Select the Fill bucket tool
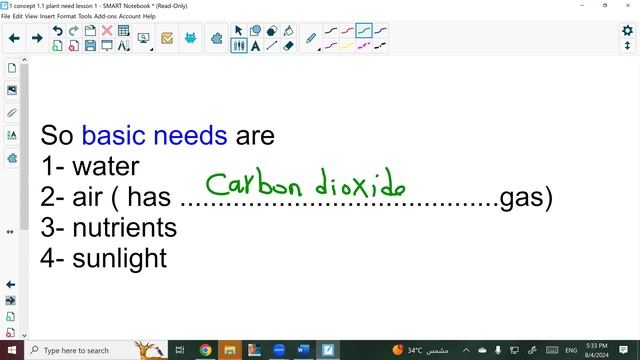 click(x=288, y=31)
